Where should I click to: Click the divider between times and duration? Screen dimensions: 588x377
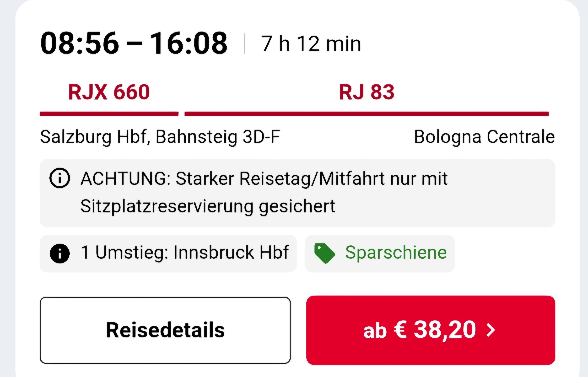[x=244, y=44]
